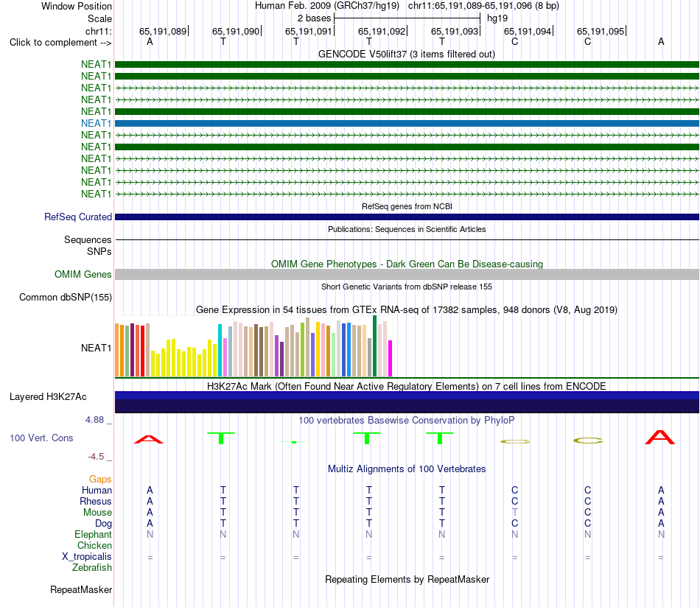Image resolution: width=700 pixels, height=607 pixels.
Task: Open 'Publications: Sequences in Scientific Articles' title
Action: click(407, 229)
